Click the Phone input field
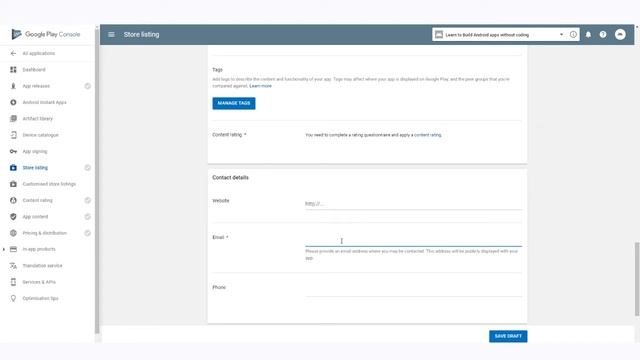 (413, 290)
